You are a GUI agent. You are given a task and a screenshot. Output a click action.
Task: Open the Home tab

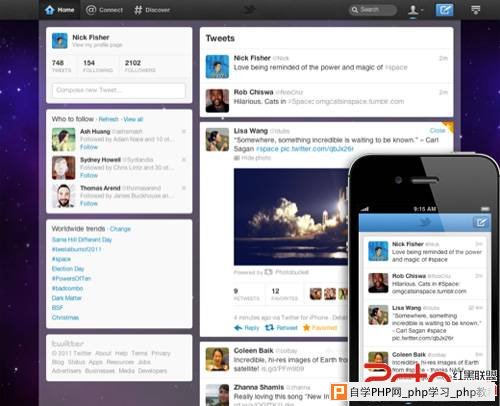click(60, 10)
